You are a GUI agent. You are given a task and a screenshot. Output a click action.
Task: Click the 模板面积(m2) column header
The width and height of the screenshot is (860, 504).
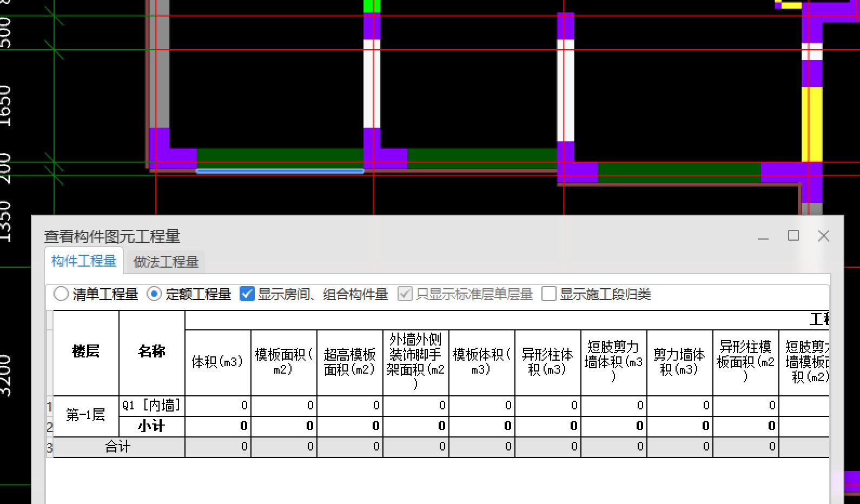click(x=284, y=363)
